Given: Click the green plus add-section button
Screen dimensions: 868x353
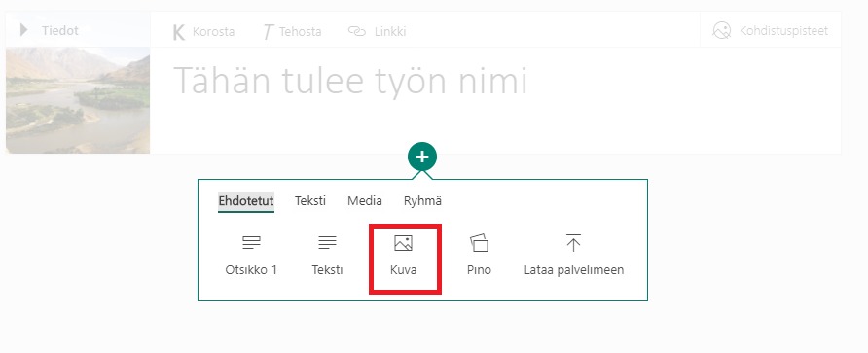Looking at the screenshot, I should pos(422,157).
